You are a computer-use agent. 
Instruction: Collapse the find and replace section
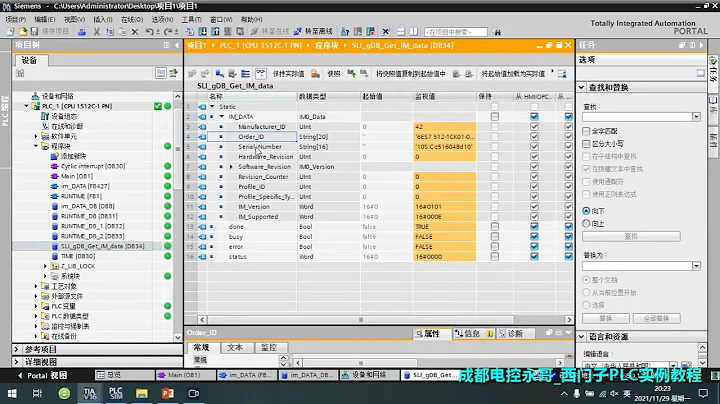tap(581, 87)
